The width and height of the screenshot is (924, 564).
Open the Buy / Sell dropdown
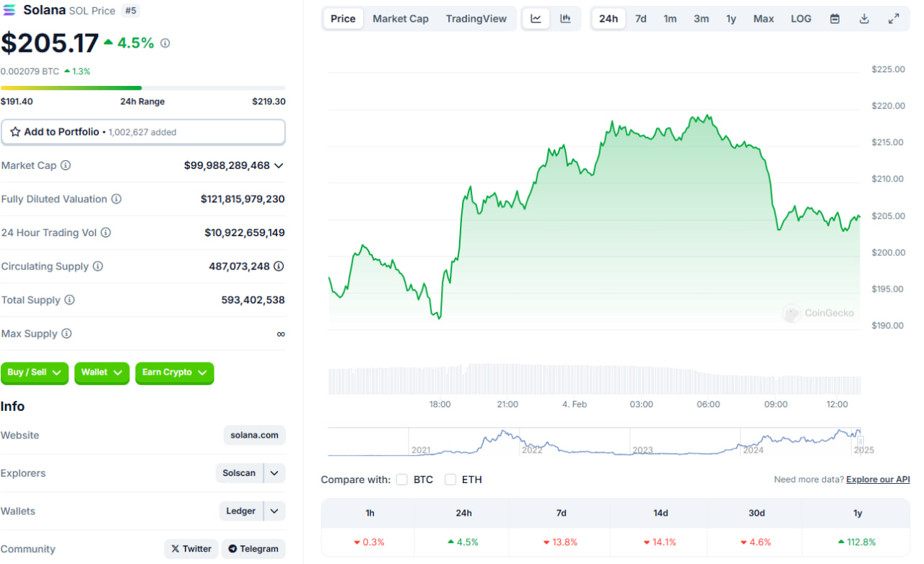pos(35,373)
